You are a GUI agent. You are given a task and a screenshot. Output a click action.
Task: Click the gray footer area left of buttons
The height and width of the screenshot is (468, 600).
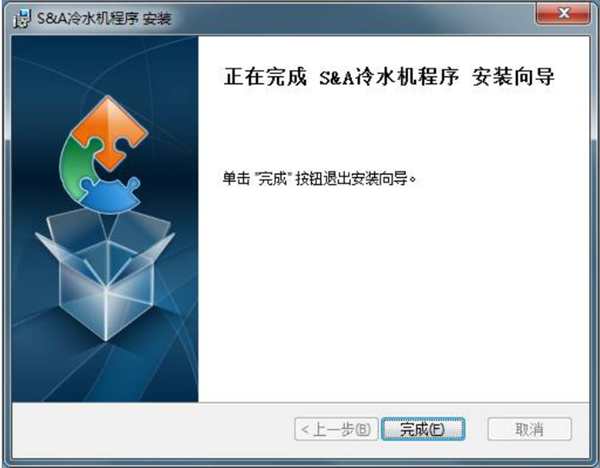tap(153, 429)
